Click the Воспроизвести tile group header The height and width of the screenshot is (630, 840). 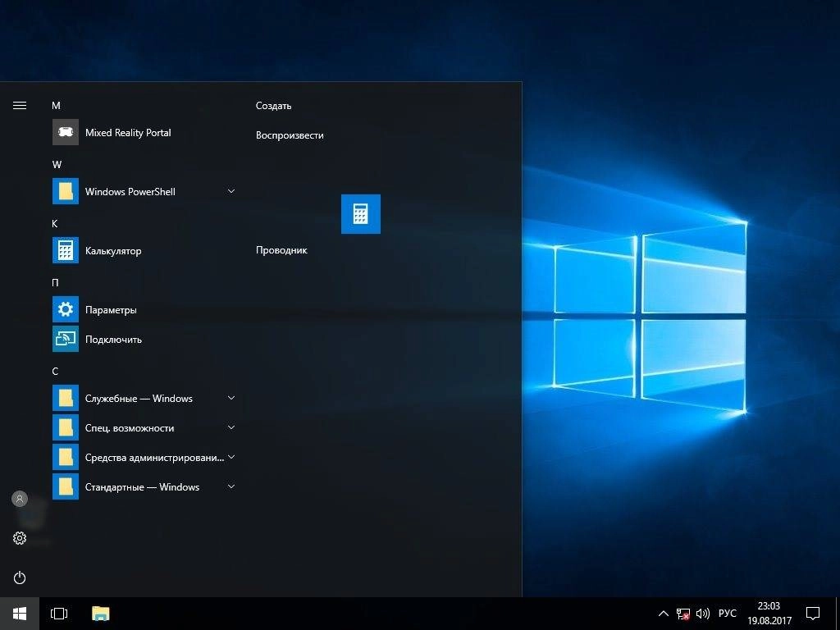click(x=290, y=135)
